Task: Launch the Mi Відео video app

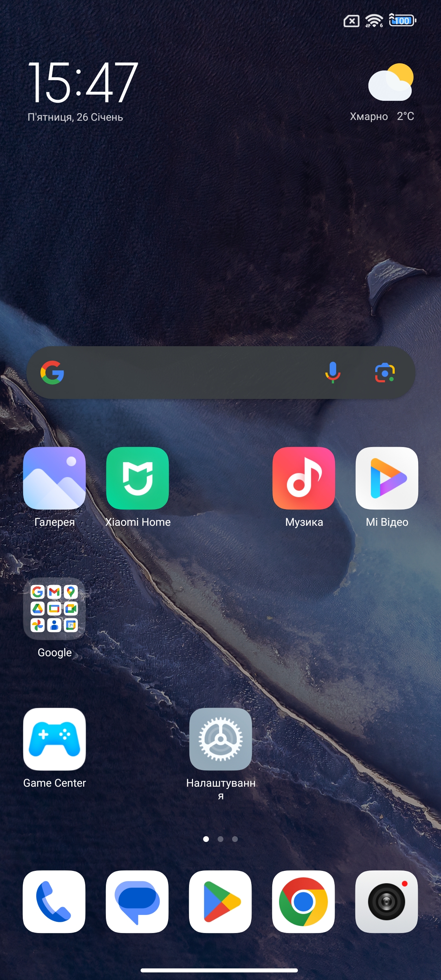Action: point(386,478)
